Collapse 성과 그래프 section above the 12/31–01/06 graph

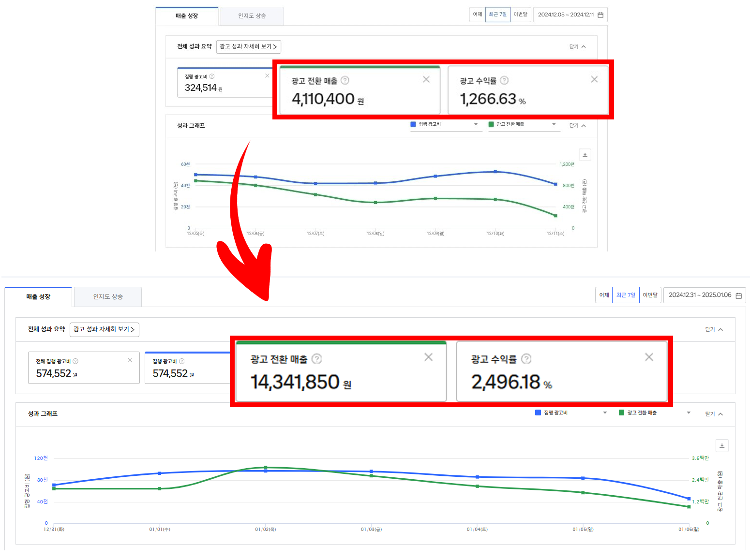pos(714,414)
